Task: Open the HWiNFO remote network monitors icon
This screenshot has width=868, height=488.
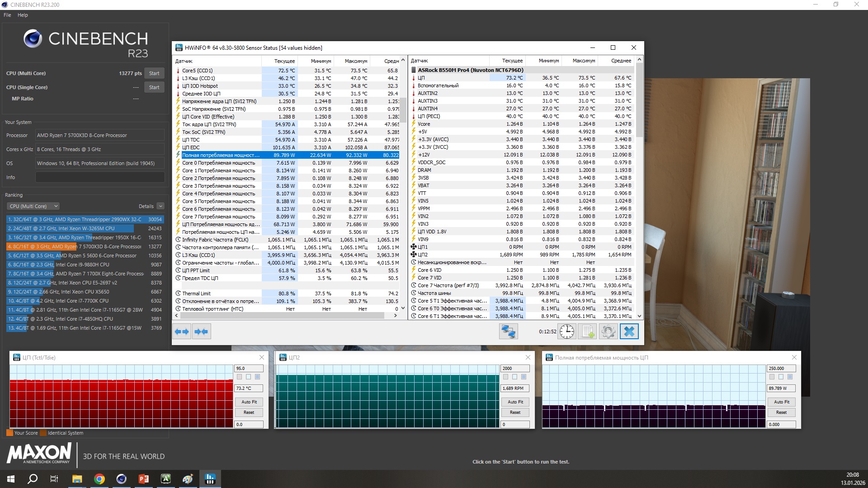Action: click(508, 332)
